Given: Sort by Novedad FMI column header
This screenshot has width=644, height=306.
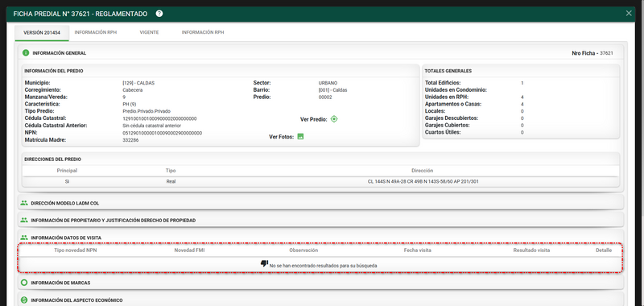Looking at the screenshot, I should coord(189,250).
